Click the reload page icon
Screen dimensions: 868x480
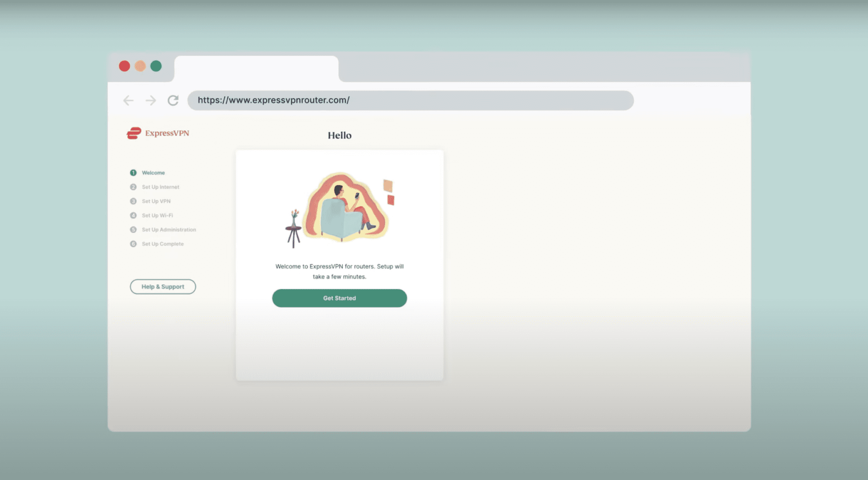[x=173, y=100]
